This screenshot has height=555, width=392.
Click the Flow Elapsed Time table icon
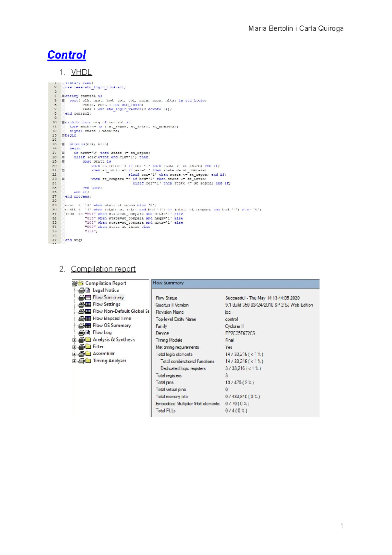pos(88,318)
